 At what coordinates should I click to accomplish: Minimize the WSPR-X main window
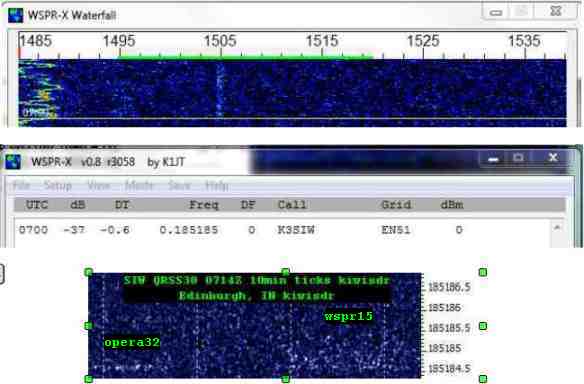pos(493,159)
